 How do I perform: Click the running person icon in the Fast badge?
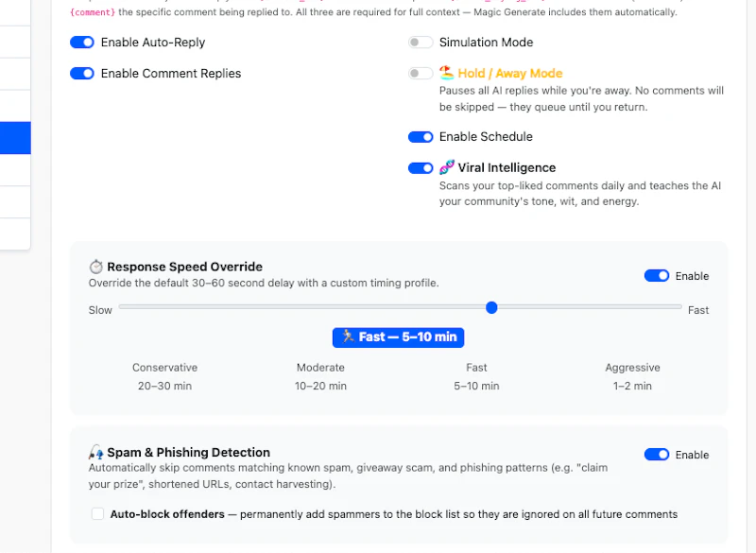click(x=348, y=337)
